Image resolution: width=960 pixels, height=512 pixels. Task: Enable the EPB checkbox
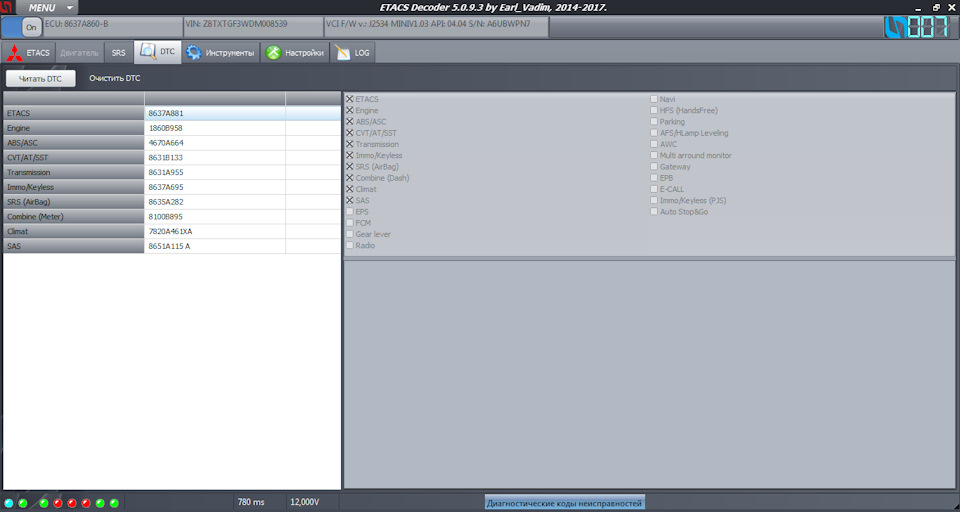click(x=654, y=178)
